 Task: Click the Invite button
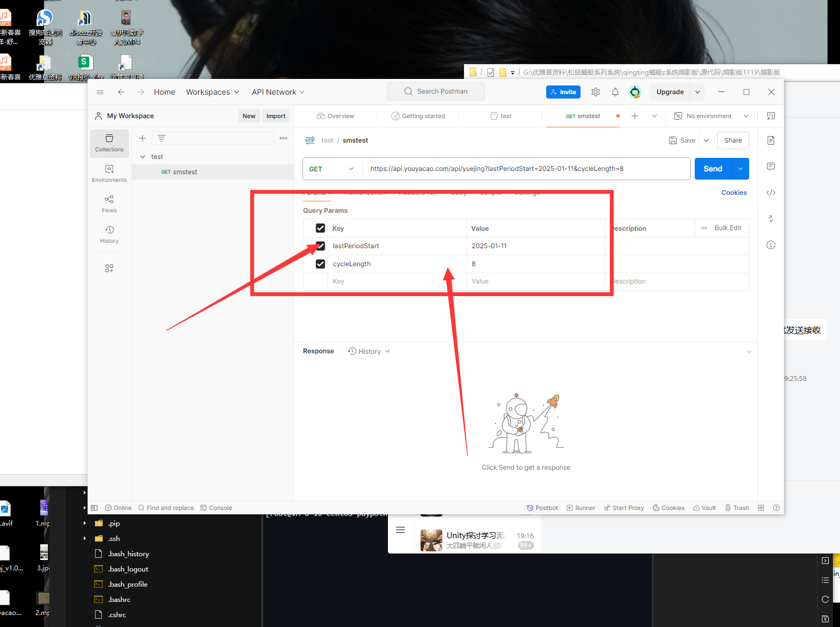(563, 92)
